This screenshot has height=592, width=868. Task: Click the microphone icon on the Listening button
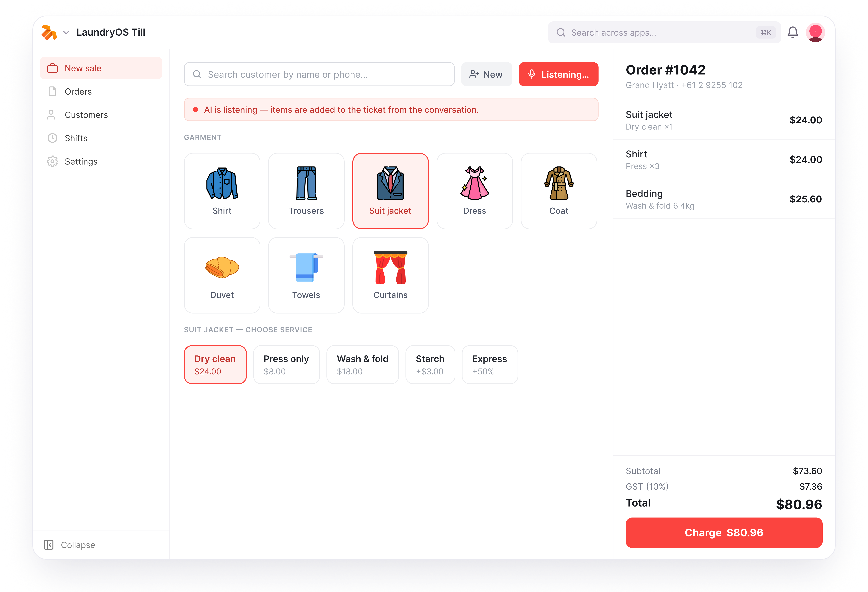tap(532, 74)
